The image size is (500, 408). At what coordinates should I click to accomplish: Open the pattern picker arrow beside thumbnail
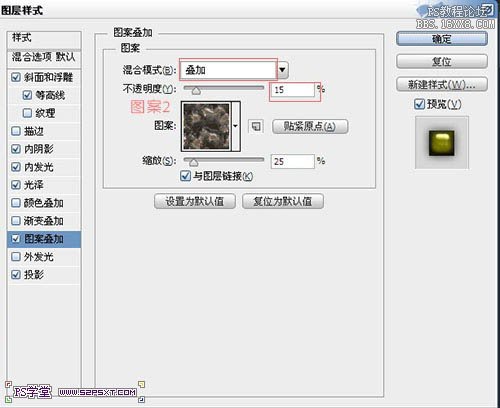click(x=236, y=126)
